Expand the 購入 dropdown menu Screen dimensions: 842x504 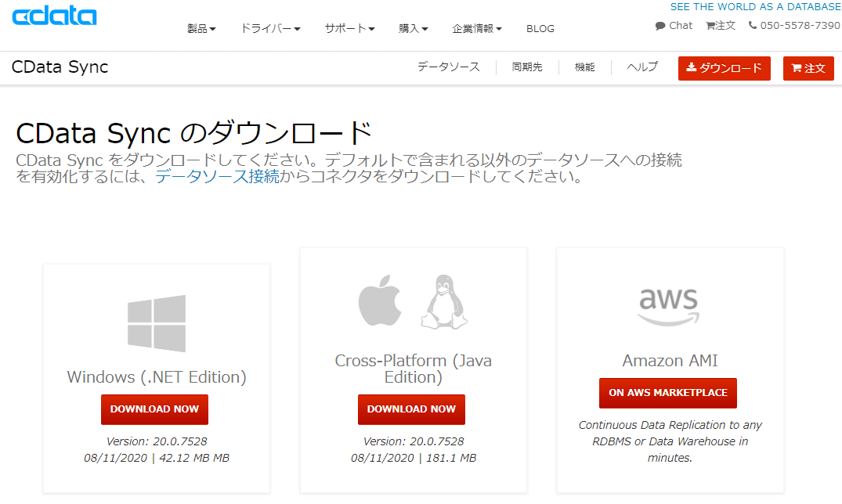click(413, 28)
